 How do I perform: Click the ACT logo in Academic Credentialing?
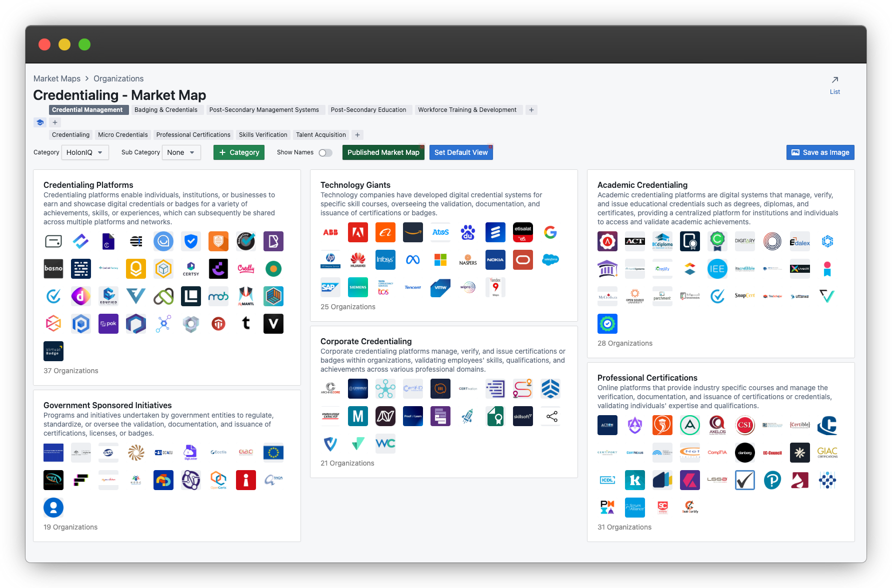(635, 241)
